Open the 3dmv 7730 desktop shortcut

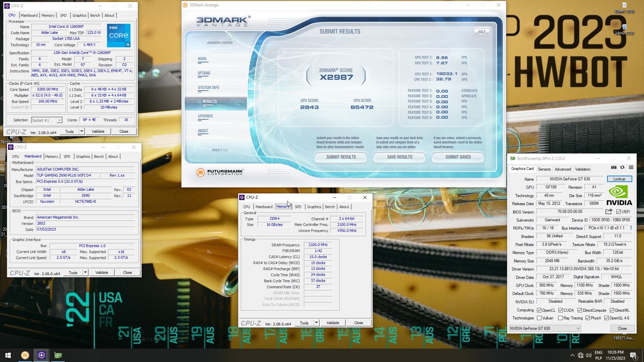[x=624, y=29]
